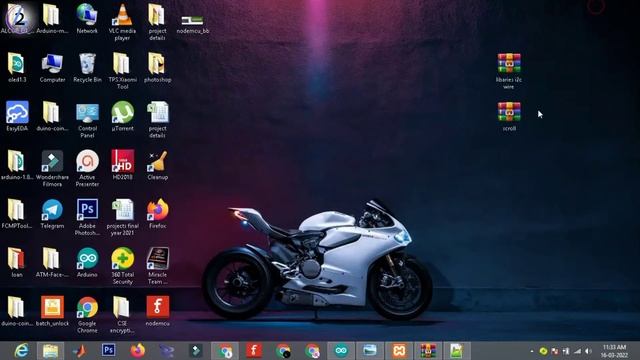Show hidden system tray icons
Viewport: 640px width, 360px height.
click(531, 351)
